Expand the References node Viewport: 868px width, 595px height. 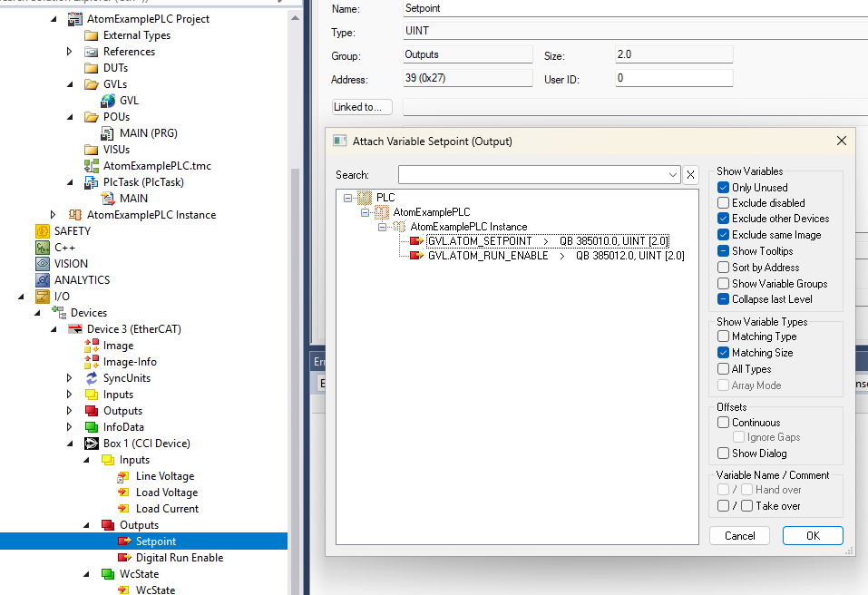(69, 51)
